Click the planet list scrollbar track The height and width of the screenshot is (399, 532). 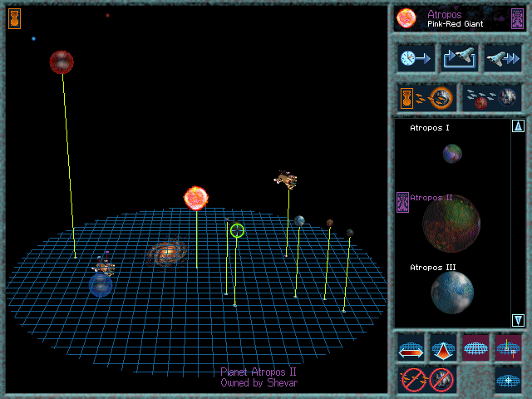[x=518, y=223]
